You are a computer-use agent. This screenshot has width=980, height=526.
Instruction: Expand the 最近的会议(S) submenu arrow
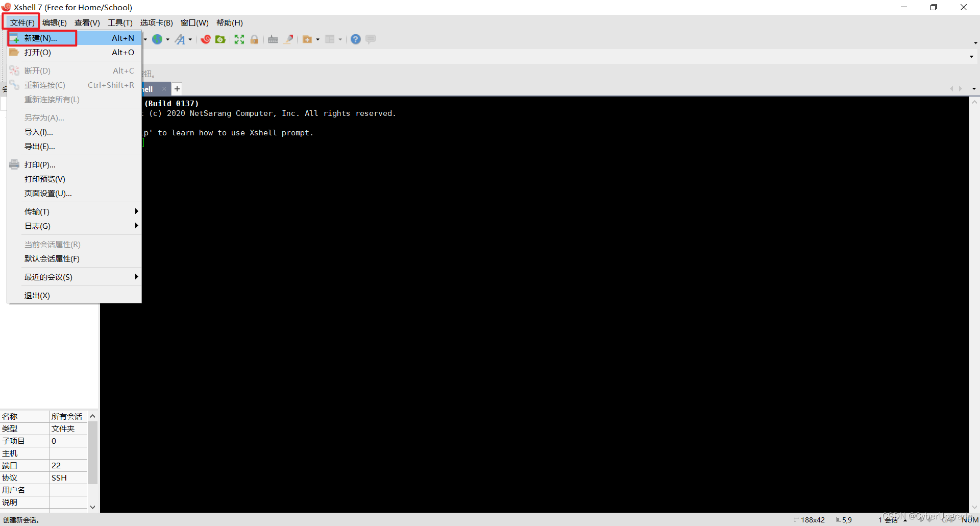(x=136, y=277)
